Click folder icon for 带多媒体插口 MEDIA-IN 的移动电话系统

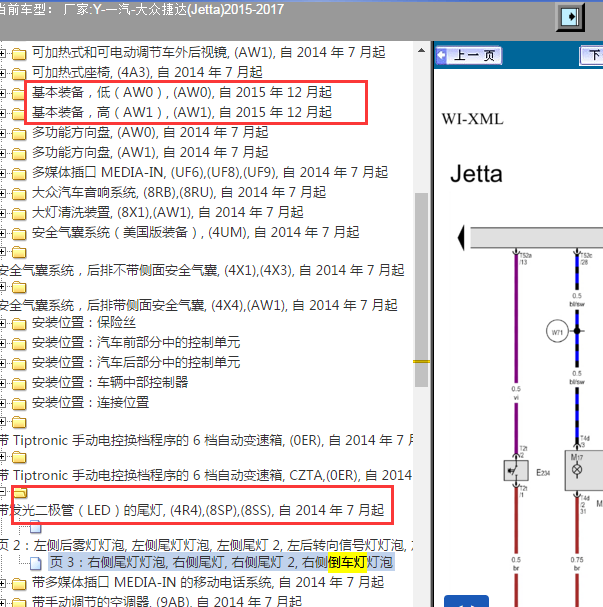pyautogui.click(x=19, y=583)
